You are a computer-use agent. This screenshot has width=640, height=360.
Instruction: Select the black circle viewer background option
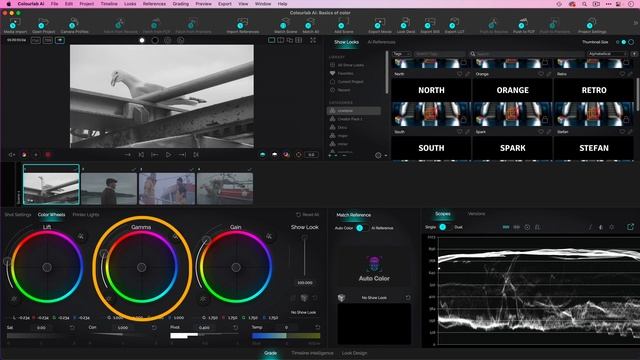click(155, 40)
